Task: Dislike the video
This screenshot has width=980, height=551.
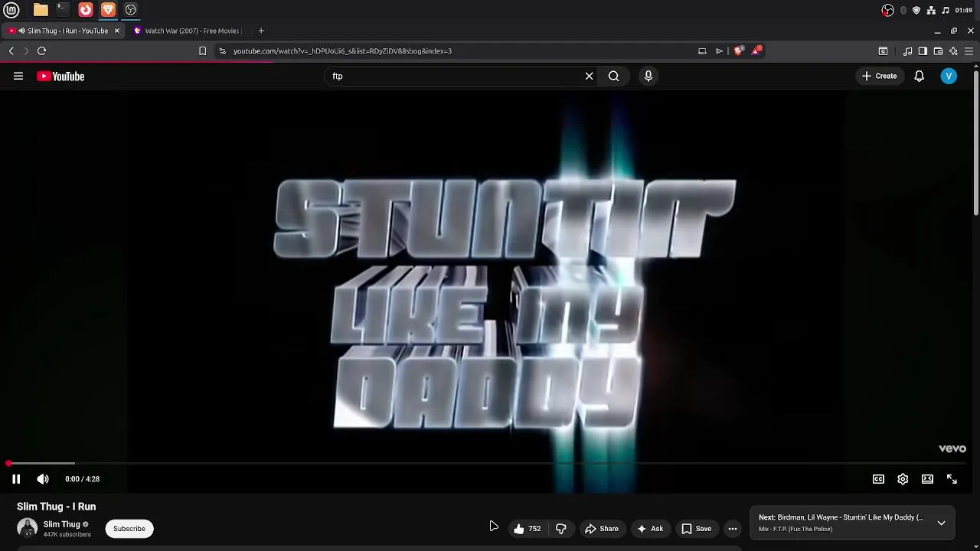Action: (561, 529)
